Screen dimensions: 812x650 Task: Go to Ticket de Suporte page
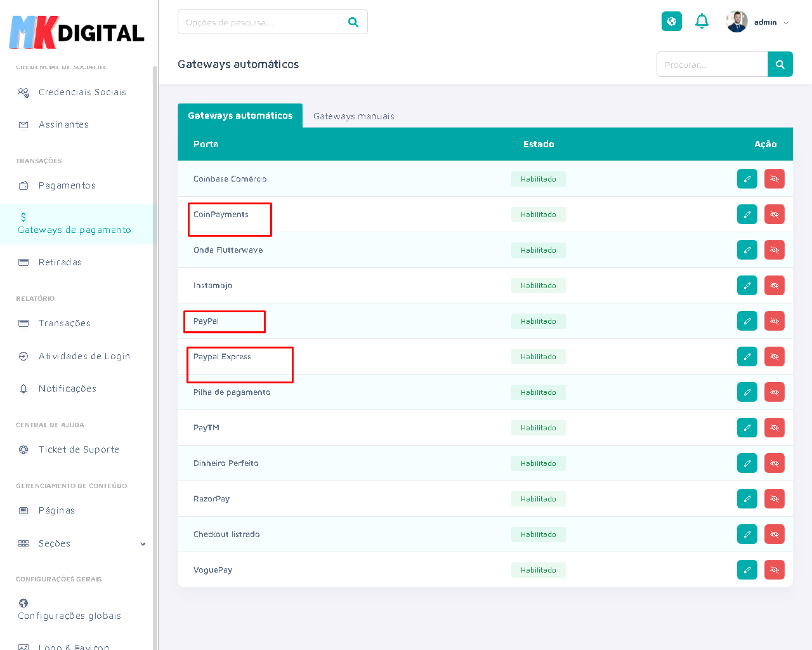tap(79, 449)
